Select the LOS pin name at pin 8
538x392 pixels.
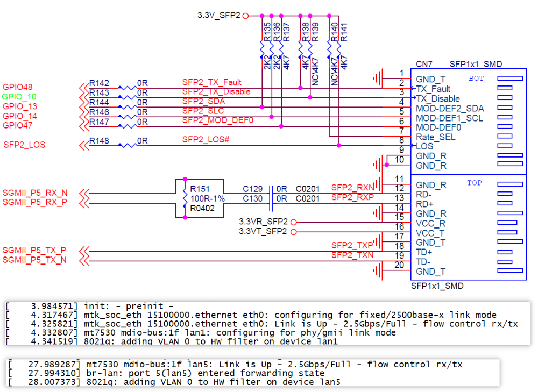424,146
